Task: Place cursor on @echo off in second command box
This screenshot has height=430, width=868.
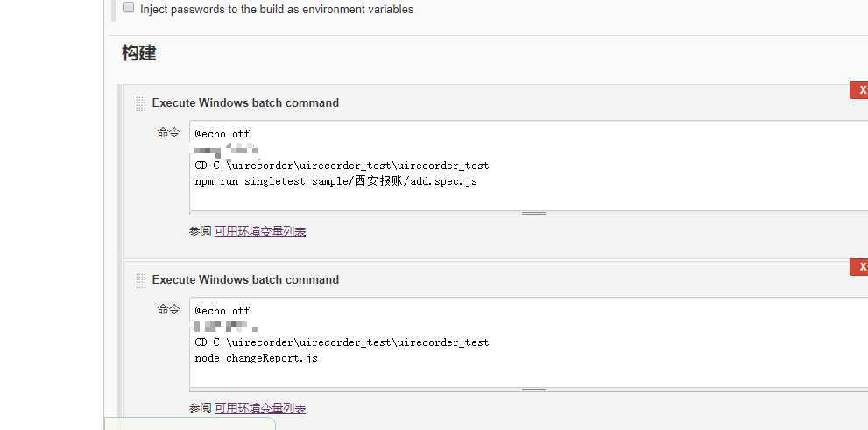Action: (x=222, y=311)
